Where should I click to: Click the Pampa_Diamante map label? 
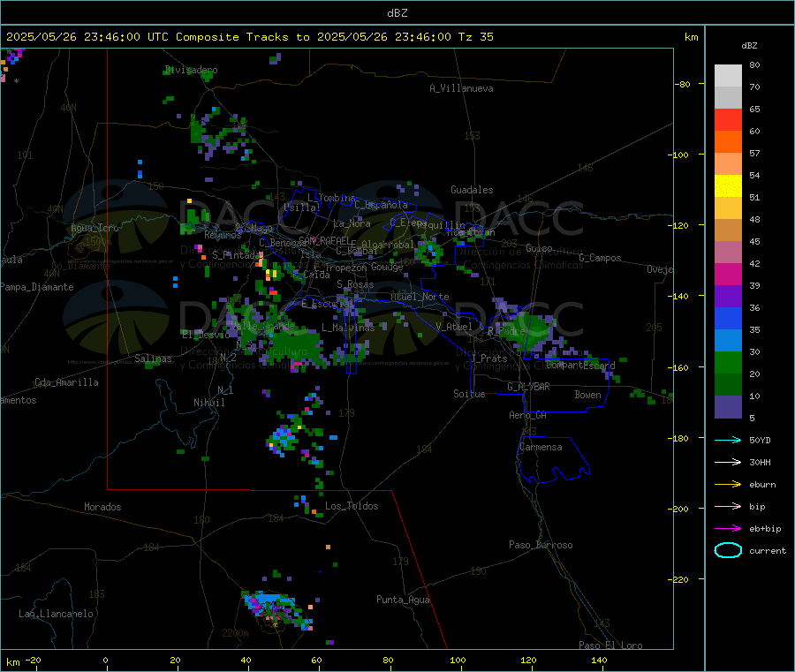click(36, 287)
